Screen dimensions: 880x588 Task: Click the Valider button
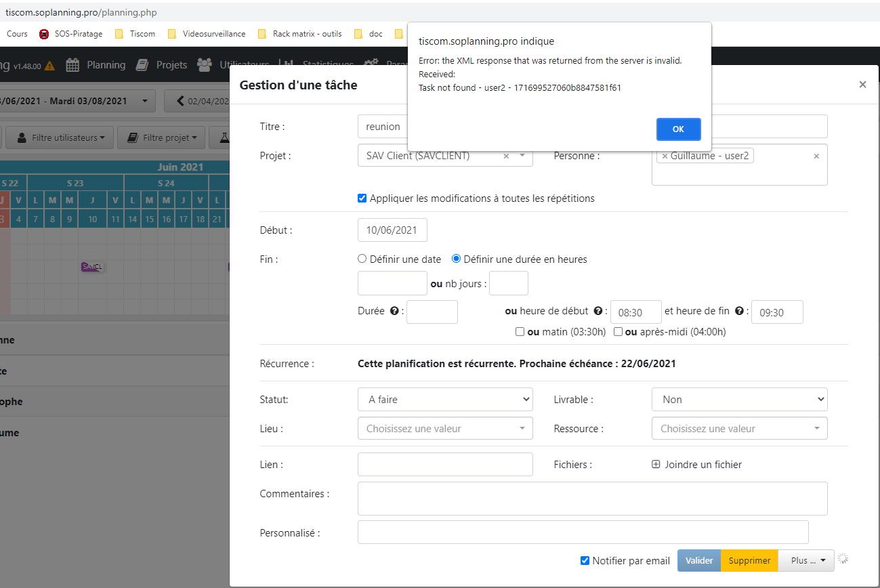coord(699,561)
